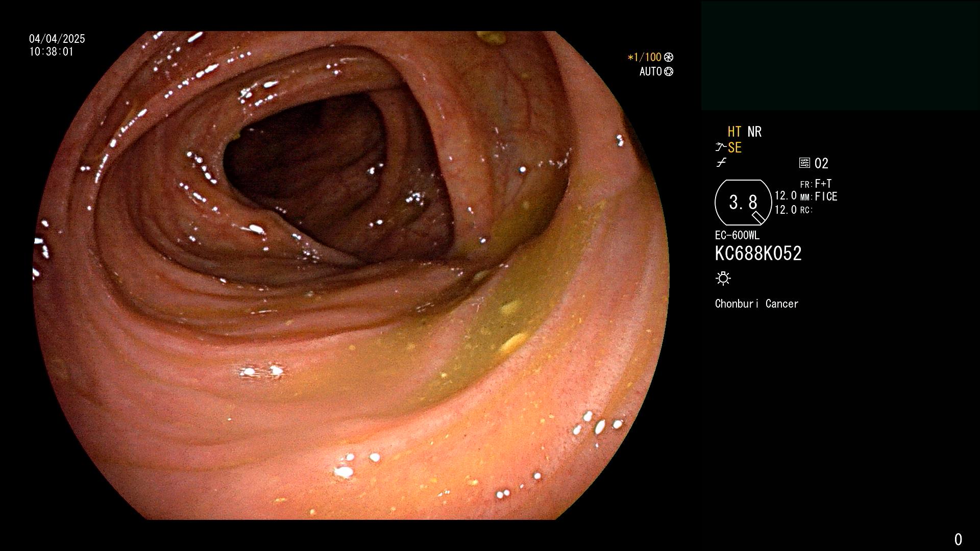This screenshot has width=980, height=551.
Task: Click the iris icon next to AUTO
Action: (x=669, y=71)
